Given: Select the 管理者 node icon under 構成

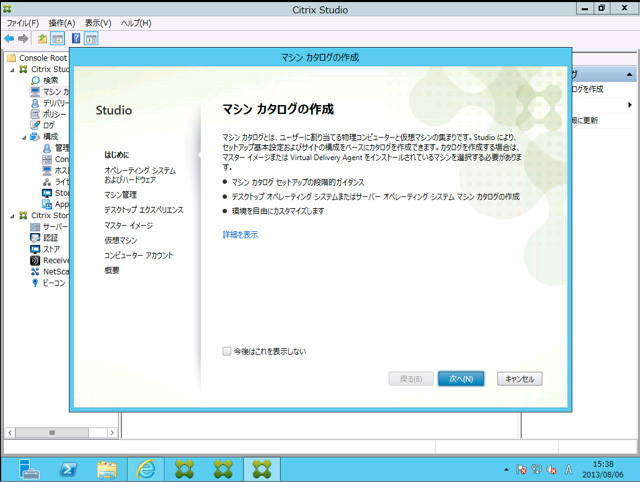Looking at the screenshot, I should (x=47, y=148).
